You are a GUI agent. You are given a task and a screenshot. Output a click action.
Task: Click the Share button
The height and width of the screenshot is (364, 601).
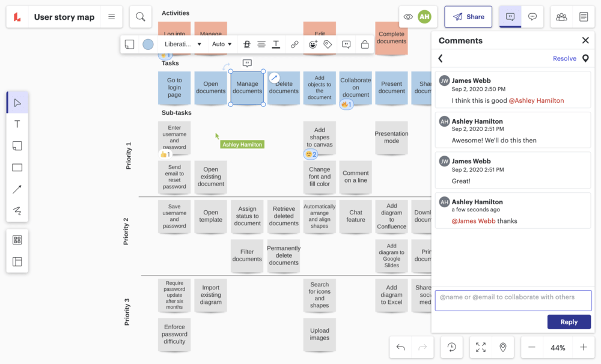(468, 17)
